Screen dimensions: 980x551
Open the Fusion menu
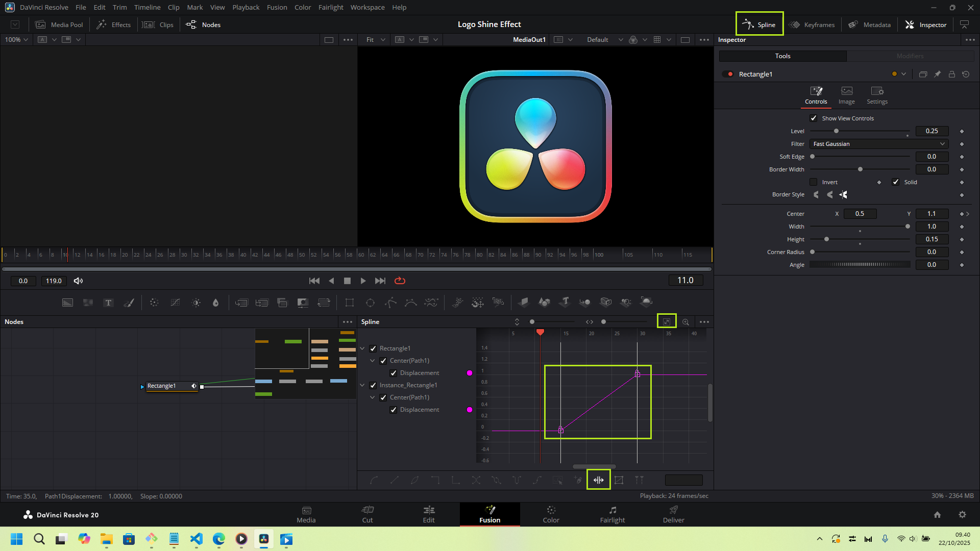coord(277,7)
